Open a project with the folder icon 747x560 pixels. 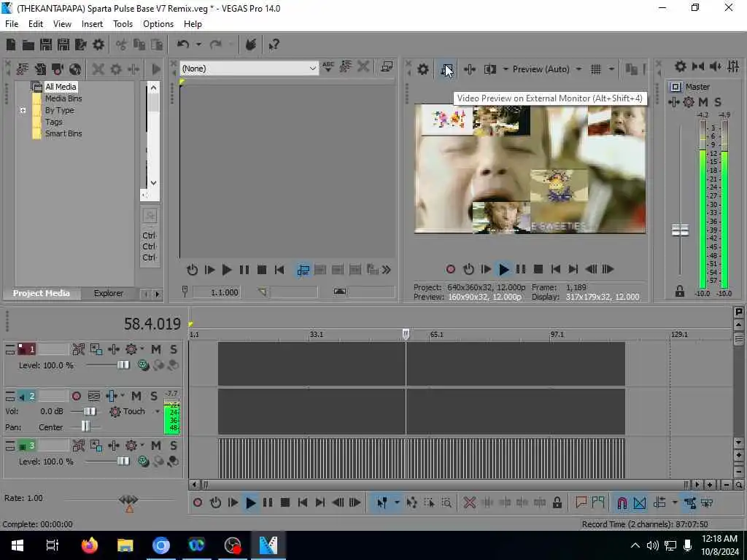click(28, 44)
